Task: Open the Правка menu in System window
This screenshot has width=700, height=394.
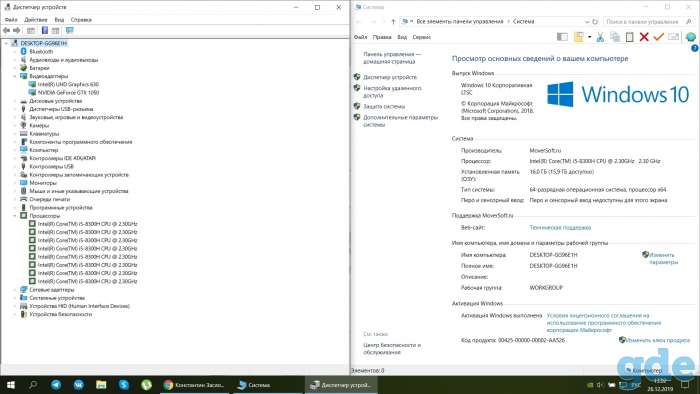Action: [382, 37]
